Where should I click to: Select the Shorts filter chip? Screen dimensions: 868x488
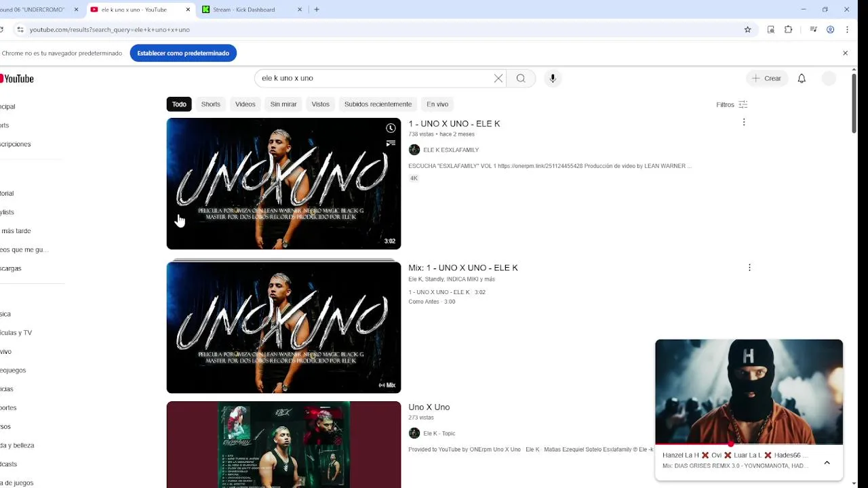pyautogui.click(x=210, y=104)
